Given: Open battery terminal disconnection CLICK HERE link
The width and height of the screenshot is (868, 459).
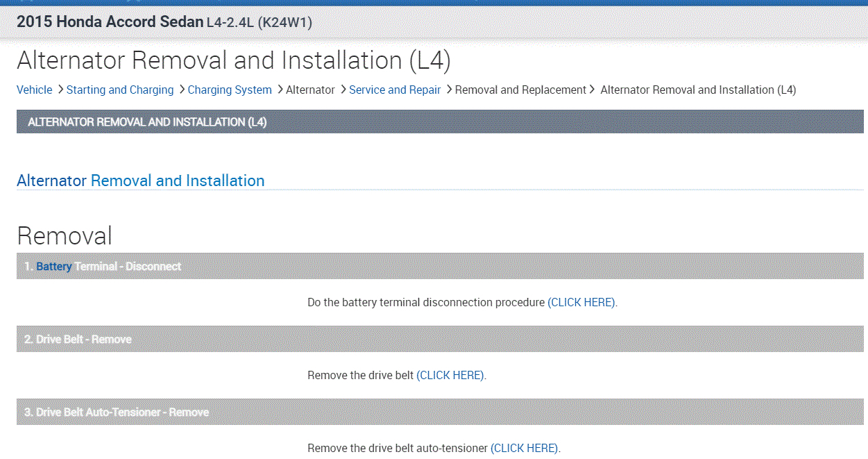Looking at the screenshot, I should (x=581, y=303).
